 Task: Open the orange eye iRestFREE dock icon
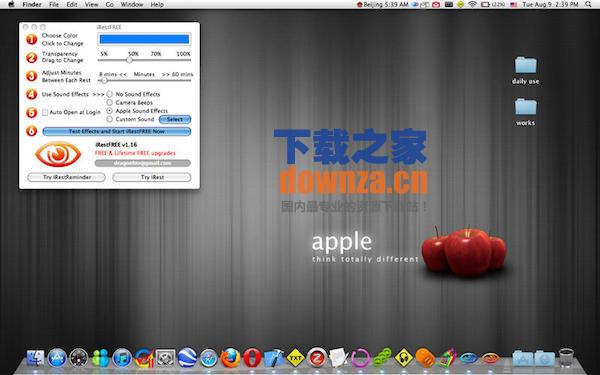pos(491,359)
